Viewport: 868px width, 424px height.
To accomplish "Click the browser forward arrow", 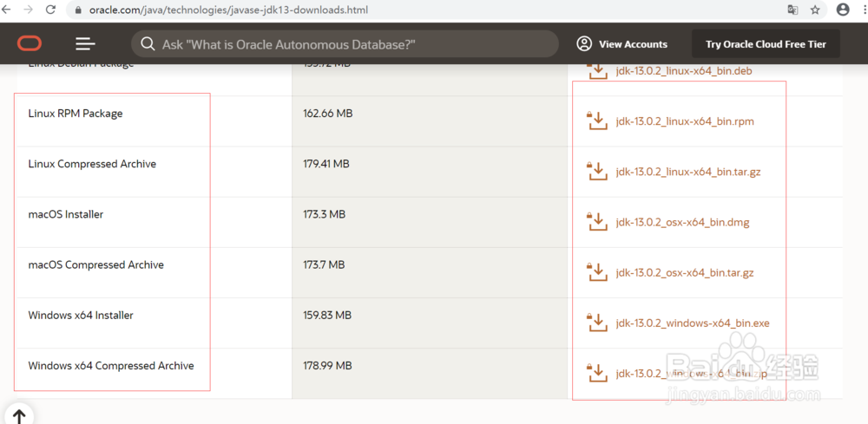I will (x=29, y=10).
